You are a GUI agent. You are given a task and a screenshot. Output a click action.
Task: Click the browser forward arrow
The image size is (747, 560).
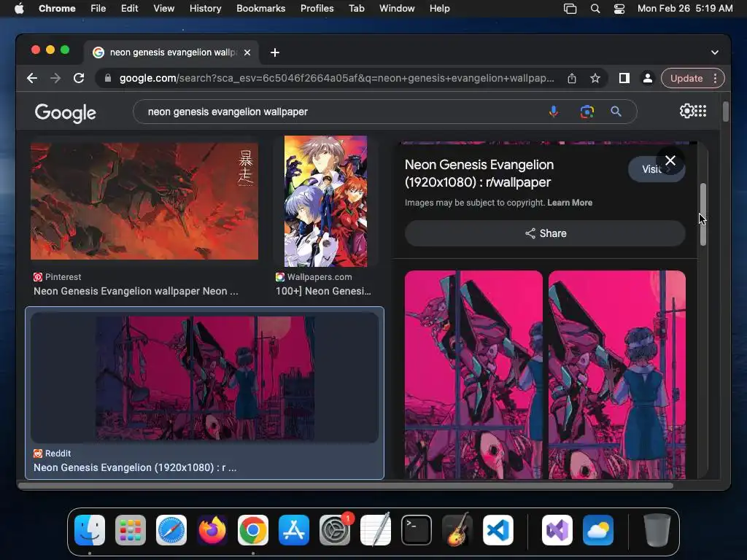(55, 78)
